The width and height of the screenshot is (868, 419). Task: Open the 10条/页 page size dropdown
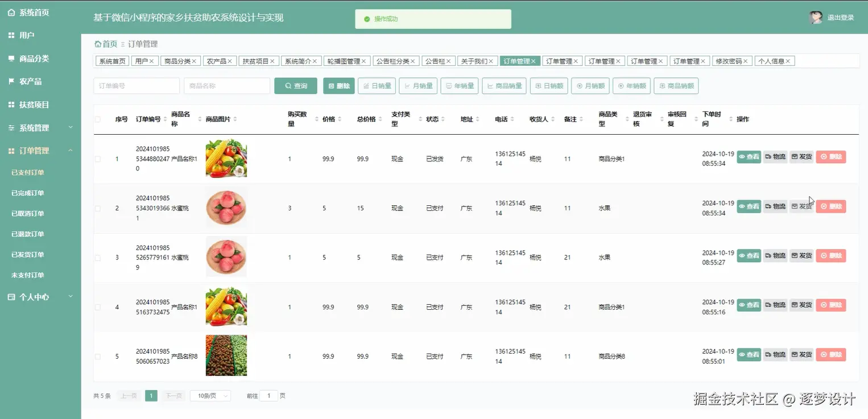pos(210,396)
